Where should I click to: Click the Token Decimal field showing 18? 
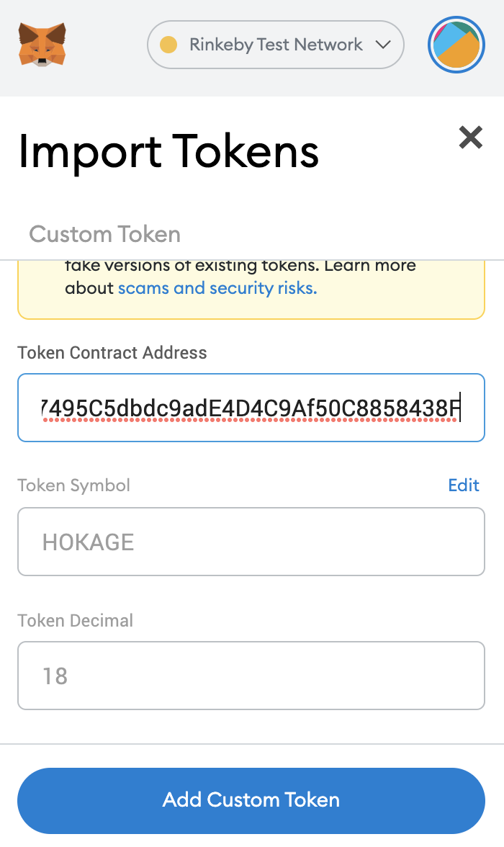(251, 676)
